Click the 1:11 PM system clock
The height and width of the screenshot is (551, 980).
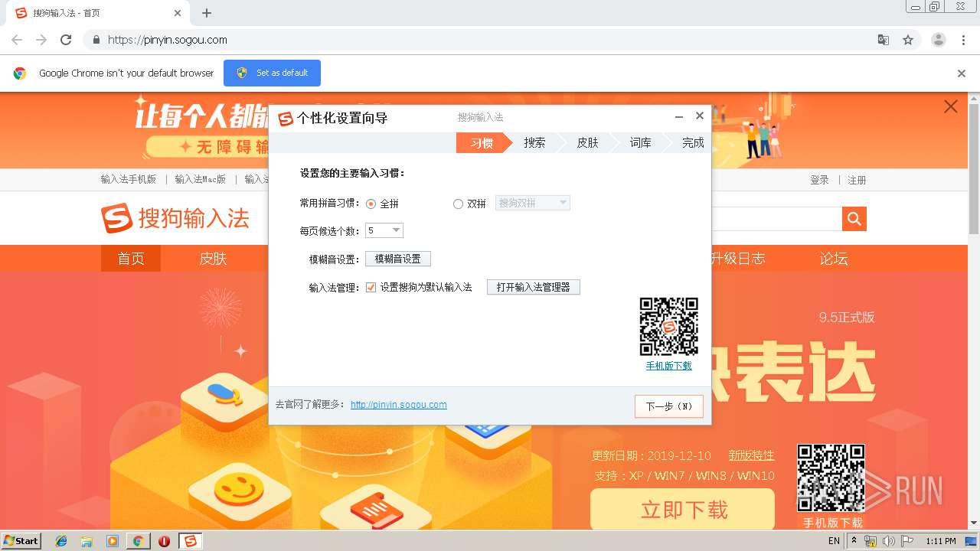click(940, 541)
